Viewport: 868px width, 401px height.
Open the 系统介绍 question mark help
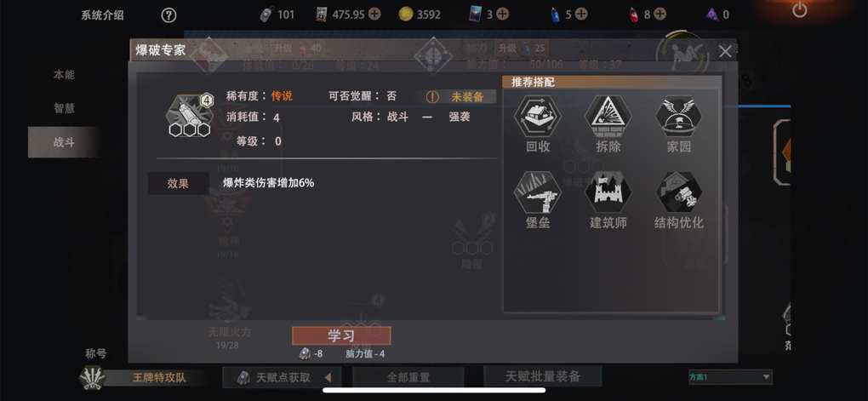pos(168,15)
